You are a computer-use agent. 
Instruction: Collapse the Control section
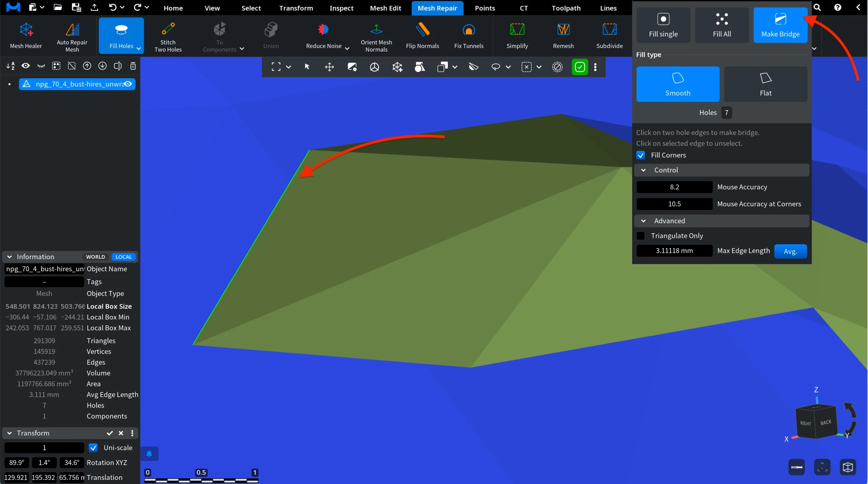(643, 170)
